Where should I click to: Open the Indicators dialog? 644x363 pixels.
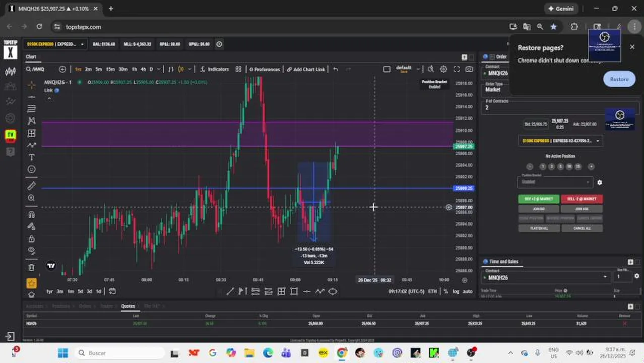click(x=215, y=69)
